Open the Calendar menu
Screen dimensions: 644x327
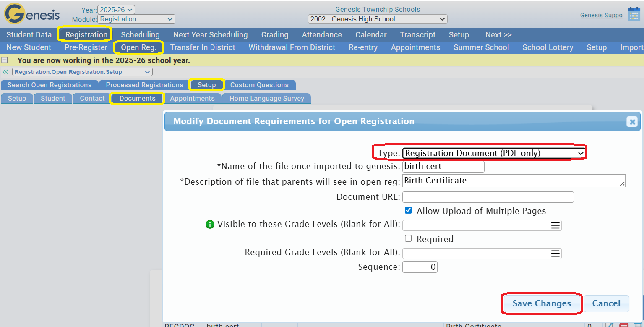371,35
